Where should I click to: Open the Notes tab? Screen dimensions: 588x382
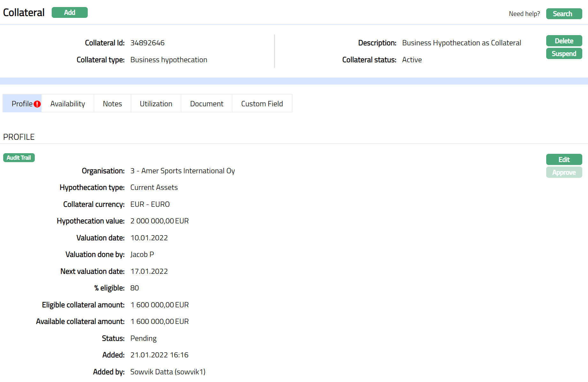tap(112, 104)
